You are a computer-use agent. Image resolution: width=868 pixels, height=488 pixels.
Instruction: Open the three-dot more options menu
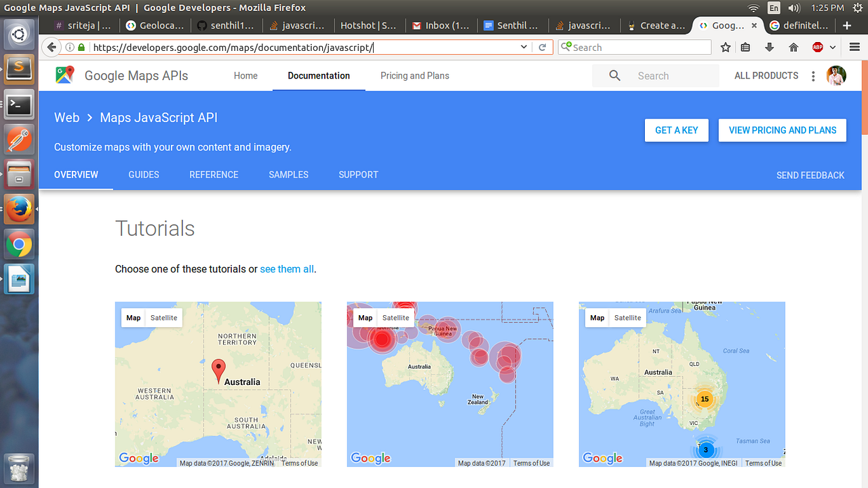coord(813,76)
